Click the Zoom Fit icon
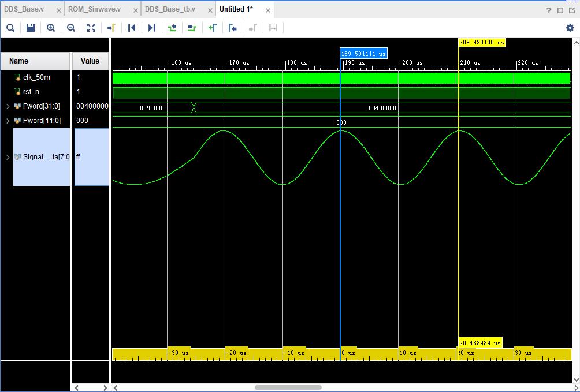Image resolution: width=580 pixels, height=392 pixels. (91, 28)
